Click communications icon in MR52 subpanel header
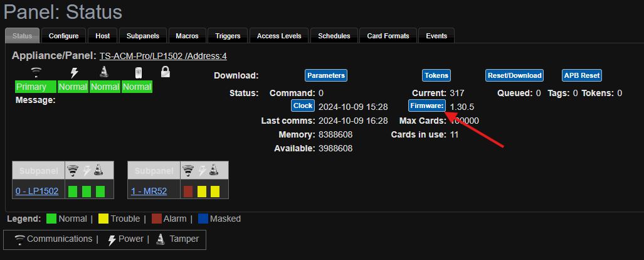 pyautogui.click(x=189, y=170)
